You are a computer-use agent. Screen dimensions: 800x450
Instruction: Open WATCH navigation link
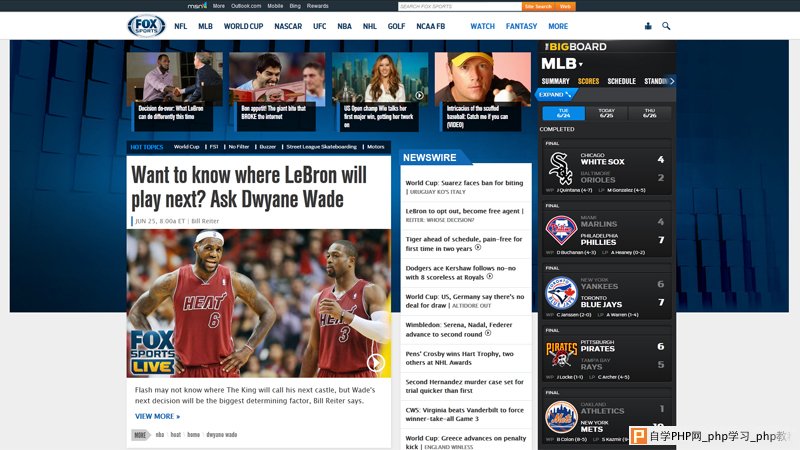click(x=482, y=26)
